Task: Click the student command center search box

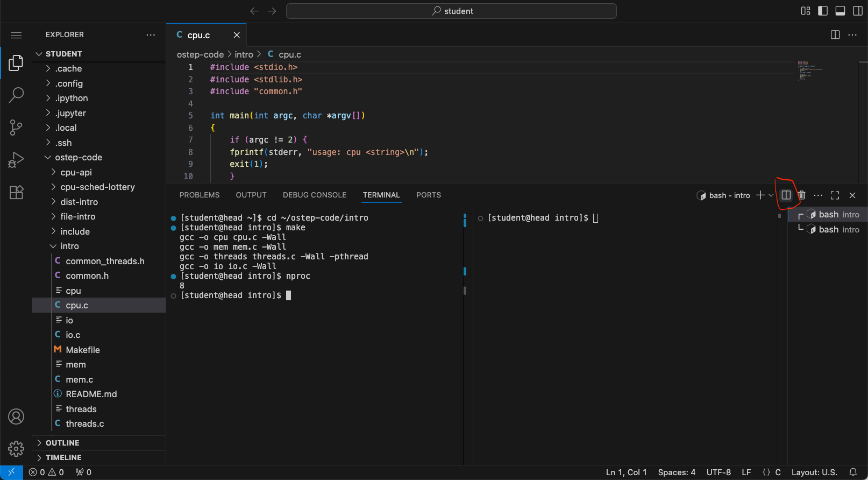Action: (x=451, y=11)
